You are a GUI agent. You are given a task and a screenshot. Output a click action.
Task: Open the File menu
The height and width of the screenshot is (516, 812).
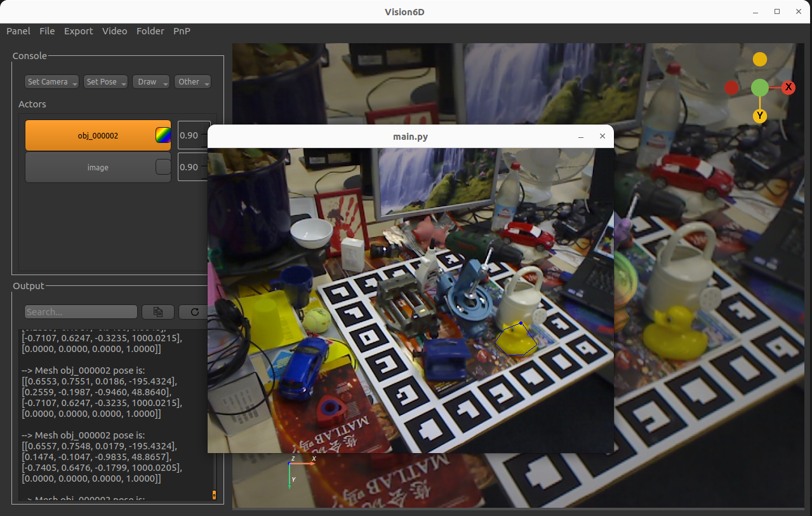(47, 31)
